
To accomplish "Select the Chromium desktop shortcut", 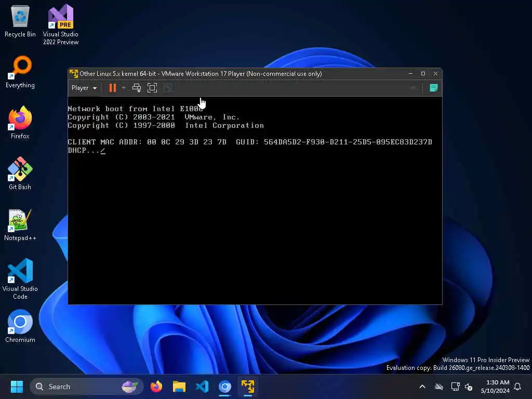I will click(x=20, y=326).
